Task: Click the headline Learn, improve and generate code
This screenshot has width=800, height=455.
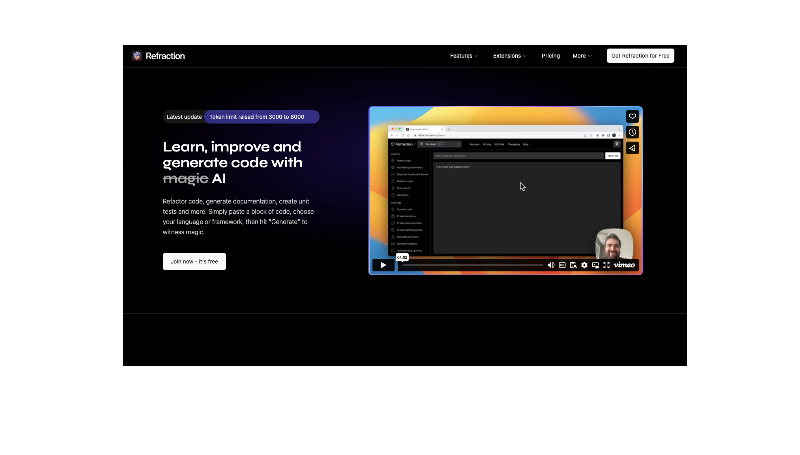Action: click(233, 163)
